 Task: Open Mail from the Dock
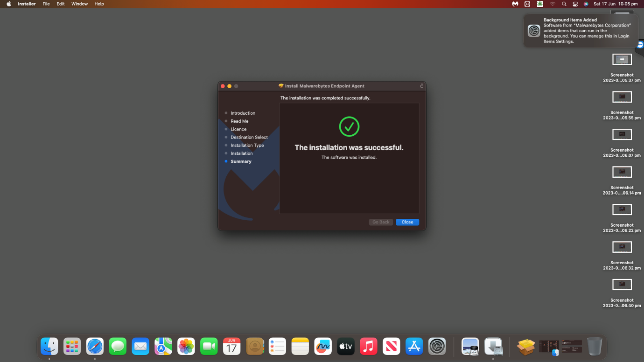(x=140, y=346)
